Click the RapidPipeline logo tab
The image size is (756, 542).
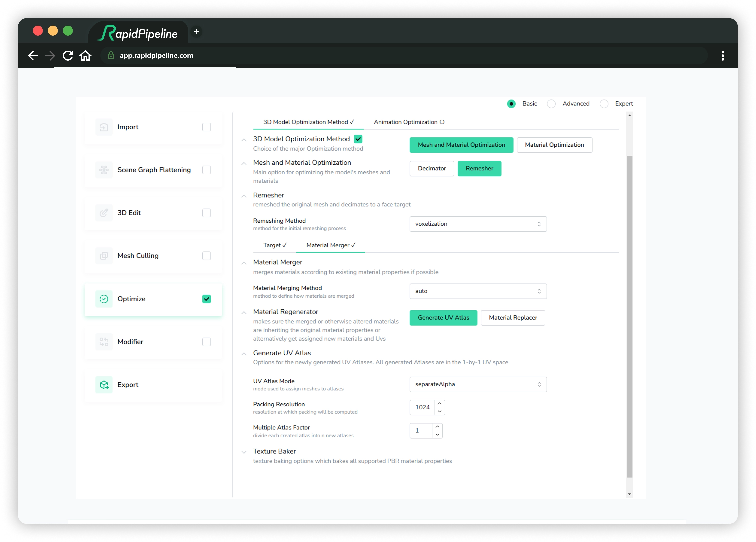pos(138,33)
